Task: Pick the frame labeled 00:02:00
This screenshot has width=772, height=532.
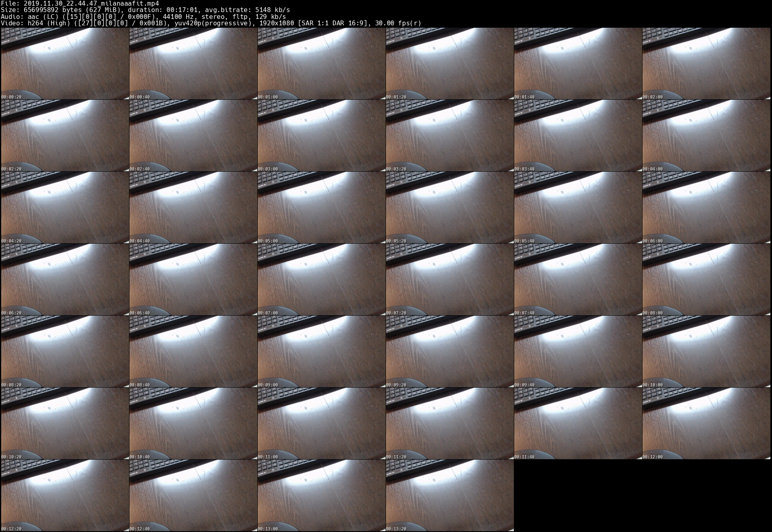Action: click(706, 64)
